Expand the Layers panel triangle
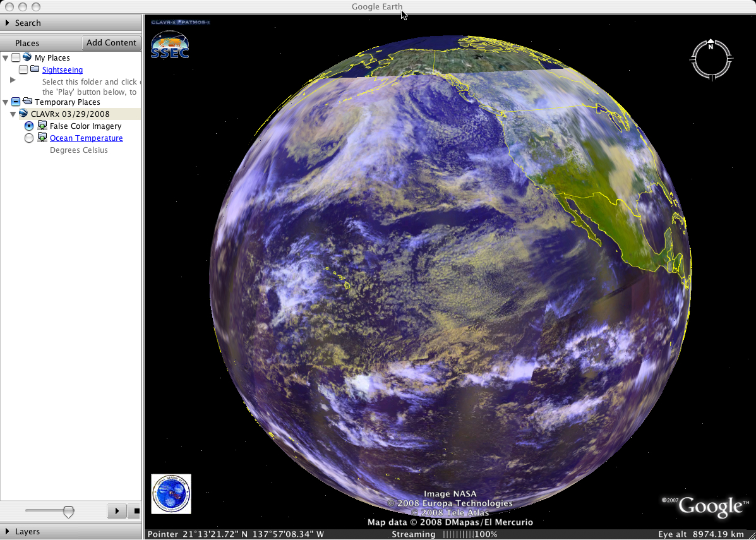The image size is (756, 540). (x=7, y=531)
